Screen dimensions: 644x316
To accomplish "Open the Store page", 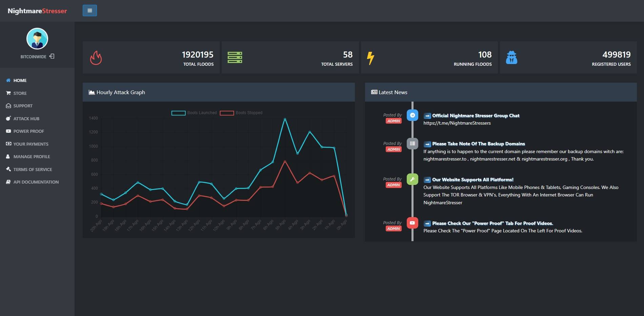I will (20, 93).
